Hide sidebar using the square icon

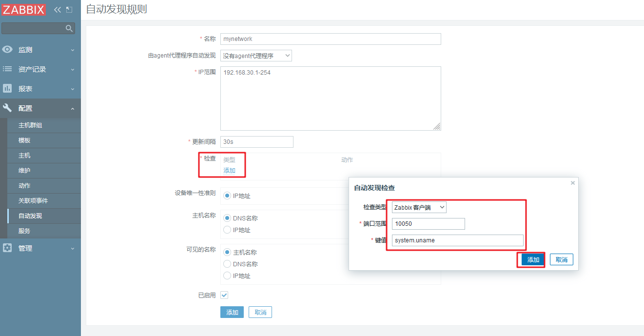coord(69,9)
